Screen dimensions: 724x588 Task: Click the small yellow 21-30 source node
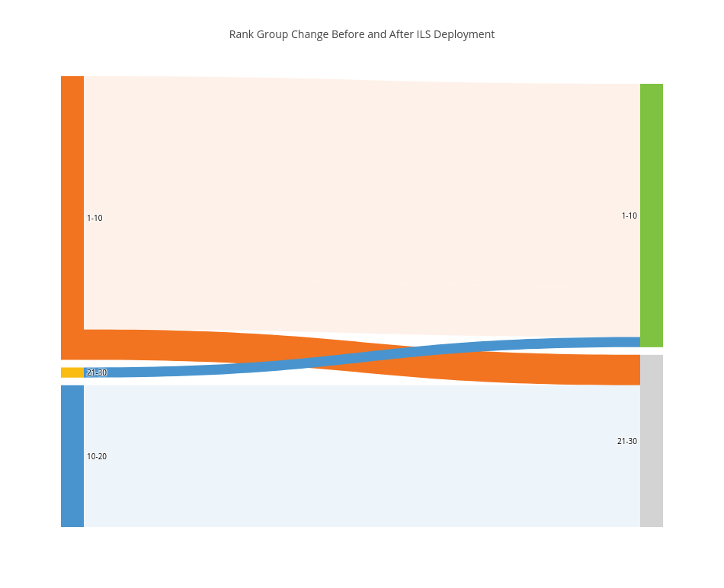[72, 372]
